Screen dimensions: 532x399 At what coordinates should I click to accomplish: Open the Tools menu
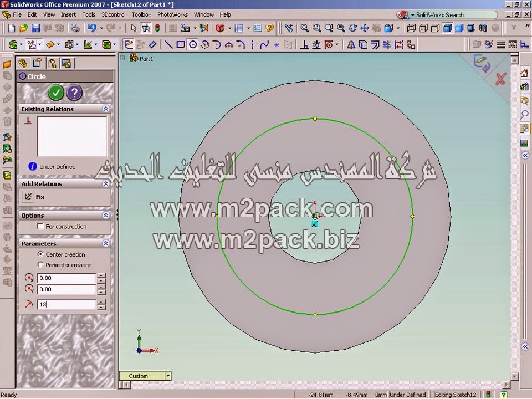(89, 14)
